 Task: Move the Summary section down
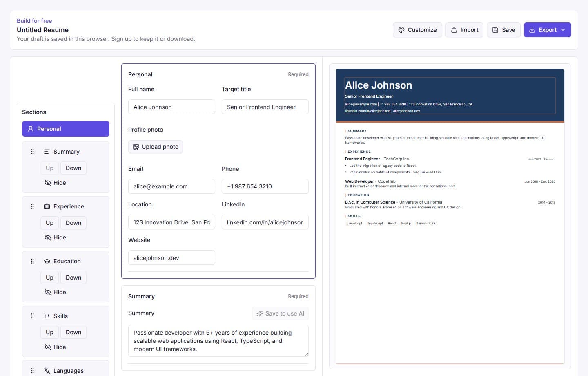click(x=73, y=168)
